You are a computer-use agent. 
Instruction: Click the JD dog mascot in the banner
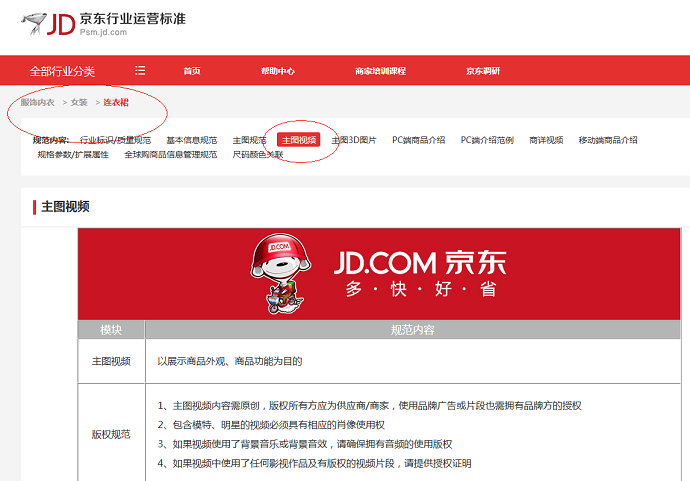280,274
